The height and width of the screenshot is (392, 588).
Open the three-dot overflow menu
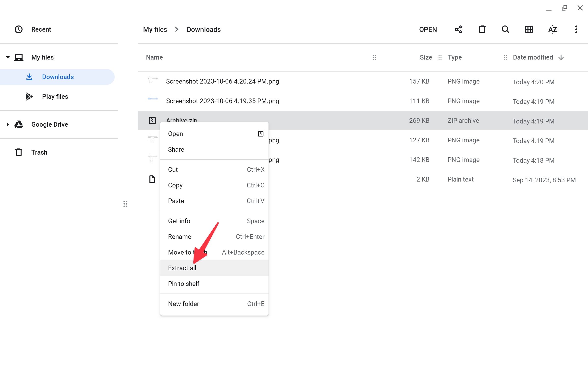coord(576,29)
